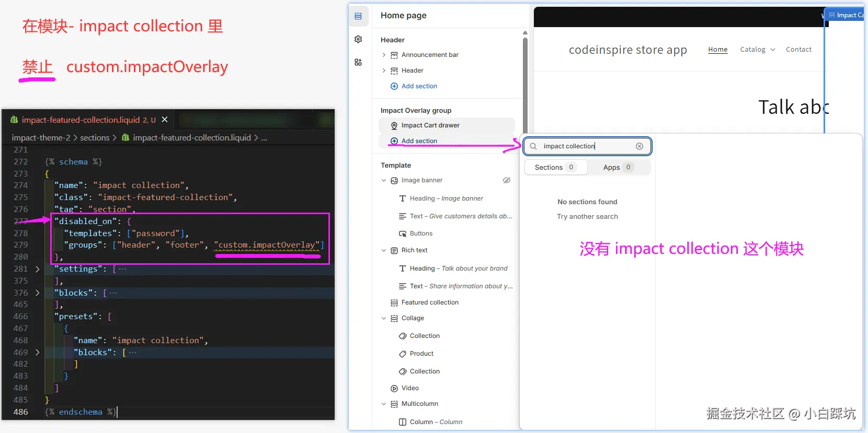
Task: Collapse the Image banner section
Action: [x=384, y=180]
